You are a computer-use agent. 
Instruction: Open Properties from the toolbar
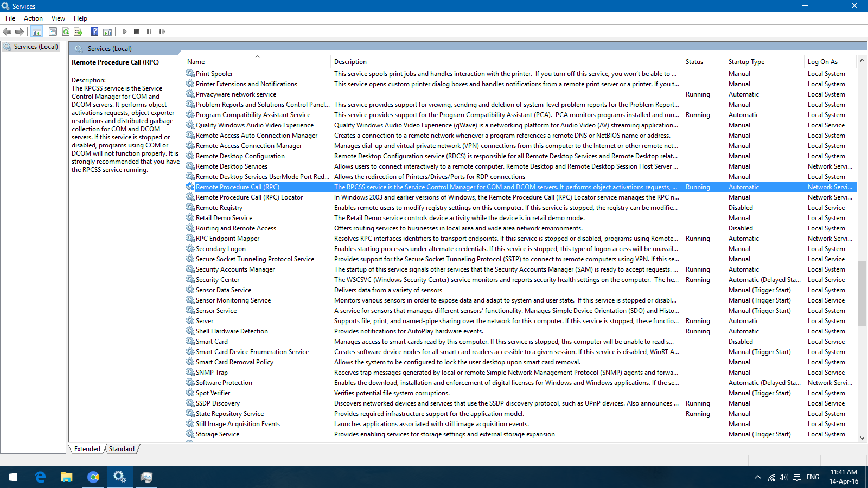[53, 31]
